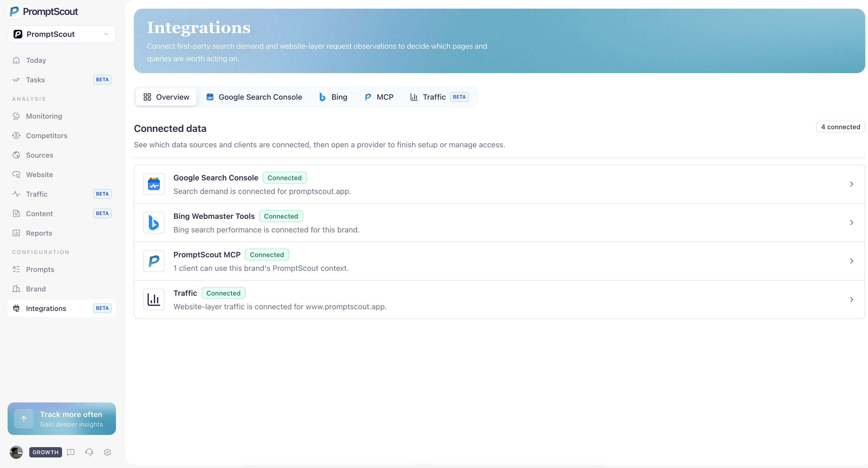Expand the Bing Webmaster Tools row chevron
The width and height of the screenshot is (868, 468).
[x=851, y=223]
